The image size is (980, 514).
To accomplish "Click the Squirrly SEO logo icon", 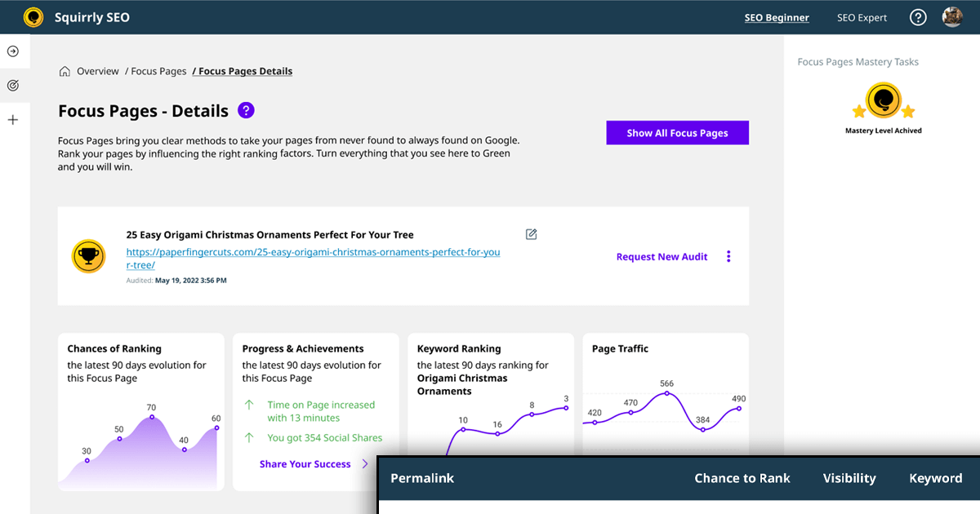I will click(x=33, y=17).
